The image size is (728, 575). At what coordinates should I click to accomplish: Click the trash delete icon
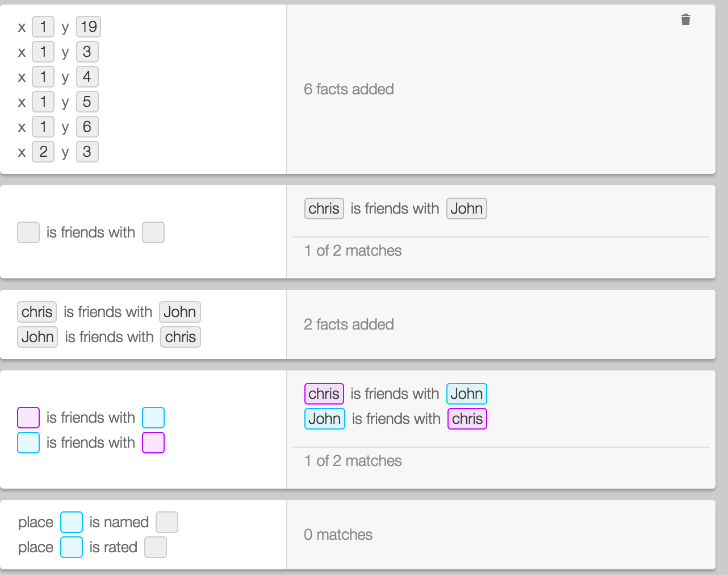685,20
